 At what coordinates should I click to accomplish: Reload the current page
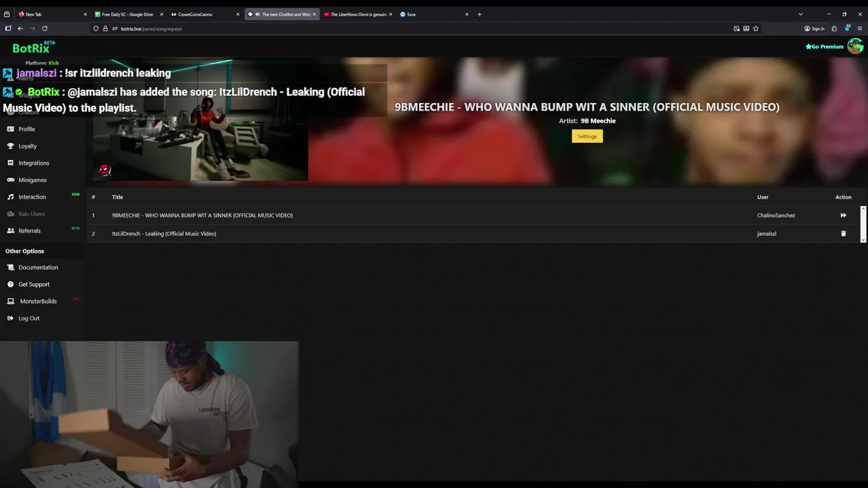click(45, 28)
